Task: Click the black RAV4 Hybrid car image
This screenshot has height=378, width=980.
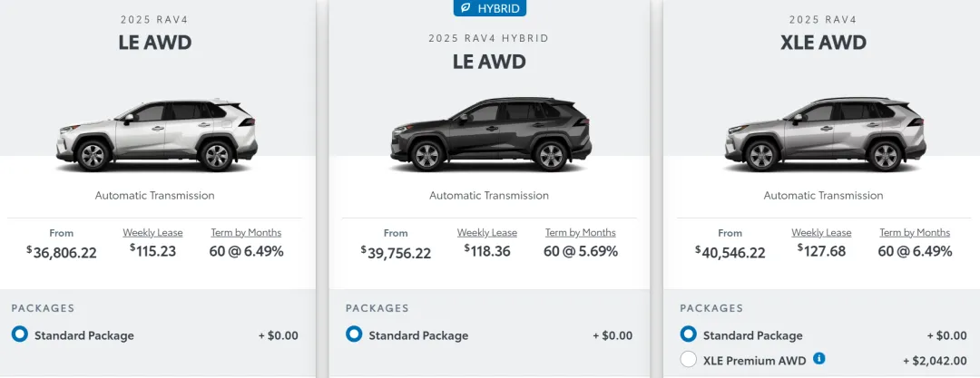Action: point(489,136)
